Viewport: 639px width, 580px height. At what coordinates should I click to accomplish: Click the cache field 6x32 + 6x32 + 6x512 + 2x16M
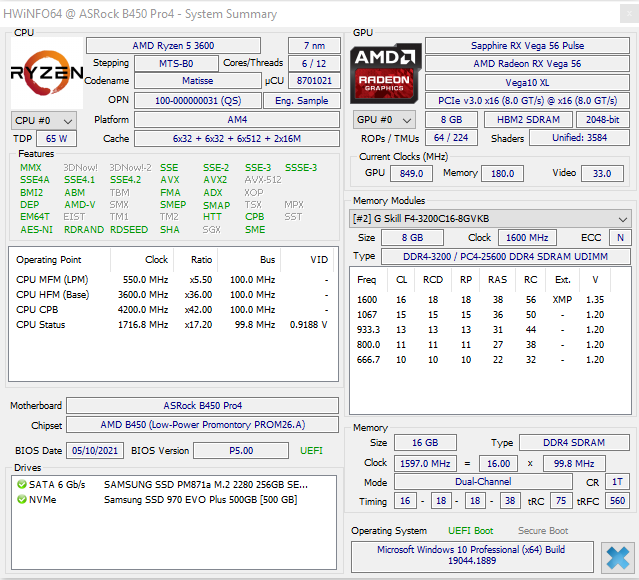click(237, 139)
